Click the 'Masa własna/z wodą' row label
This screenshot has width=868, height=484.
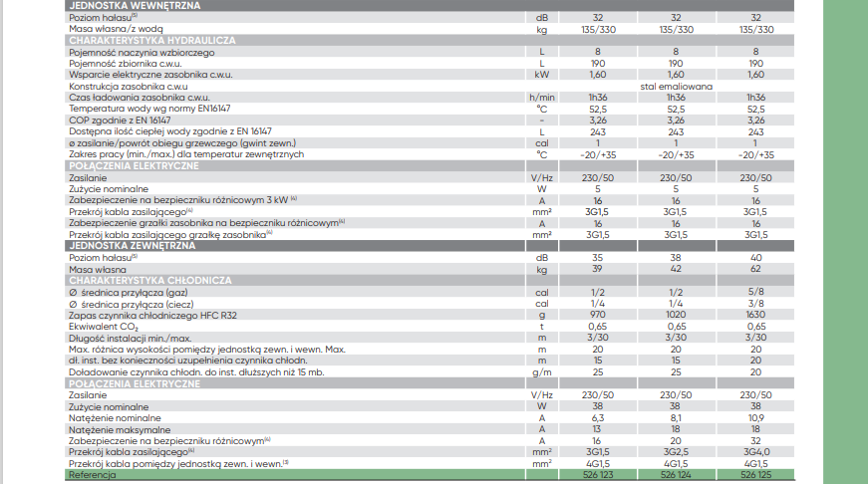coord(116,29)
